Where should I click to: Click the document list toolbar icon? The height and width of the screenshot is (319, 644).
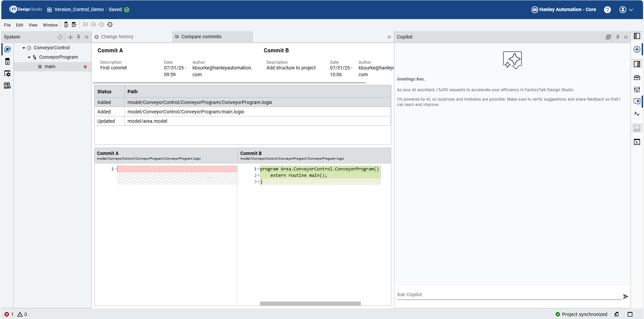(66, 24)
